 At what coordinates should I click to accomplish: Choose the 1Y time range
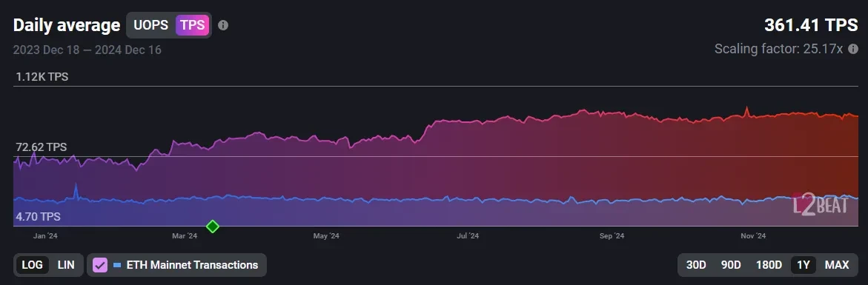[804, 265]
